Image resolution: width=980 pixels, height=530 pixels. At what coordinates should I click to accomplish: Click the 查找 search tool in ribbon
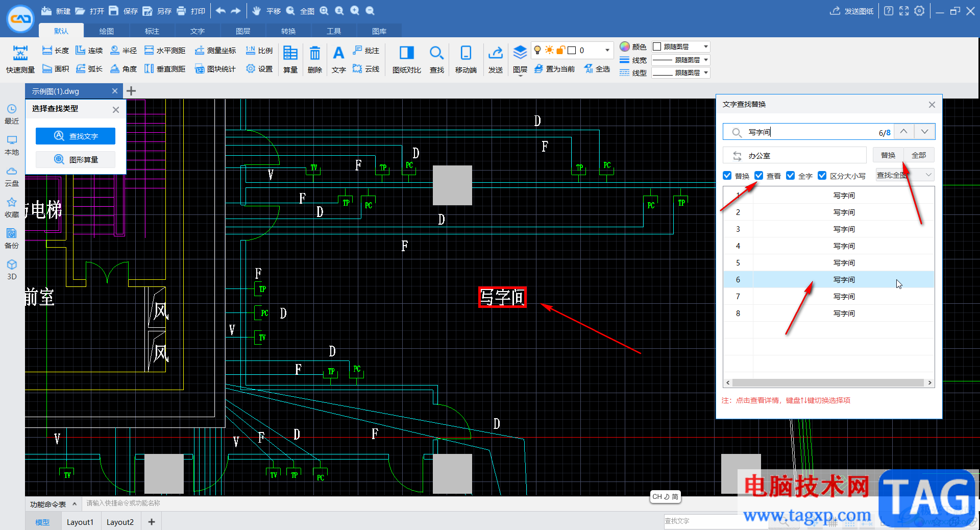(x=436, y=59)
